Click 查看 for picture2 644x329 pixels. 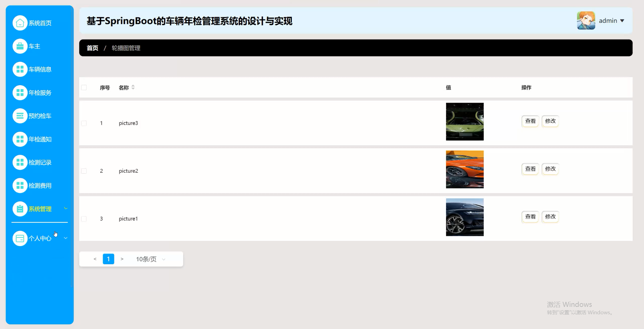(530, 169)
